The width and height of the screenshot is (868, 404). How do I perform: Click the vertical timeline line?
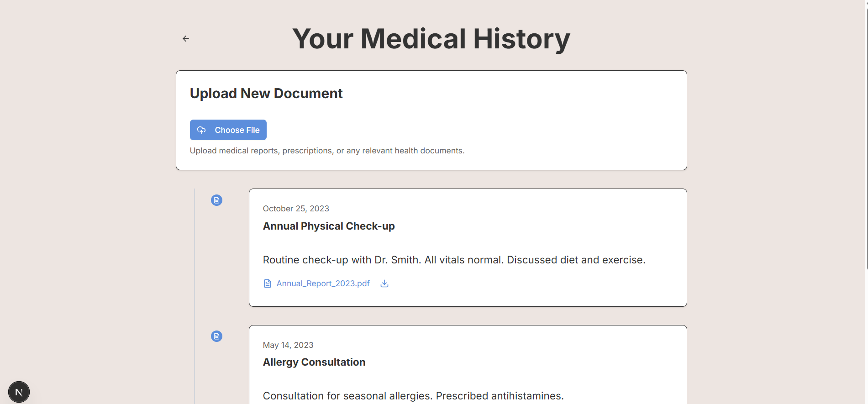[195, 296]
